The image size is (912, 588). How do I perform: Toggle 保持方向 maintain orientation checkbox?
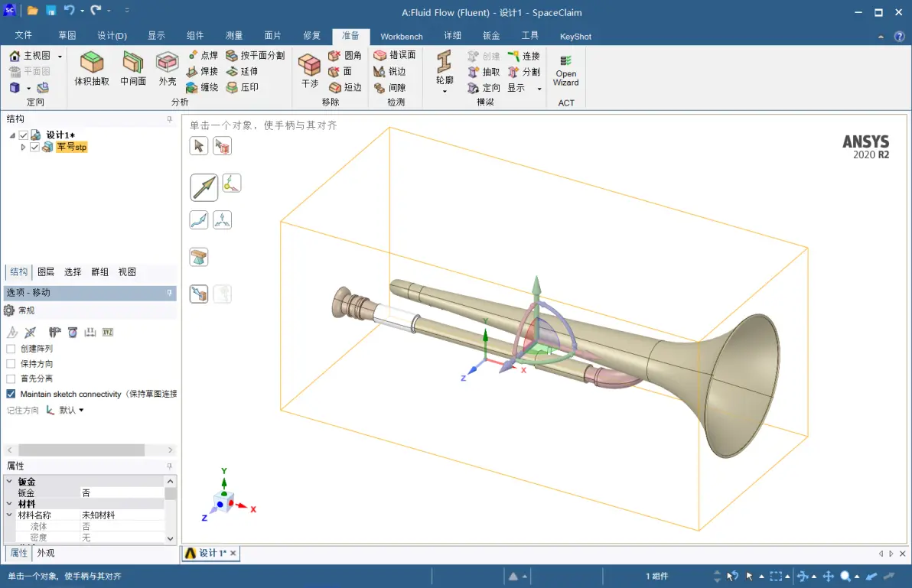click(11, 364)
